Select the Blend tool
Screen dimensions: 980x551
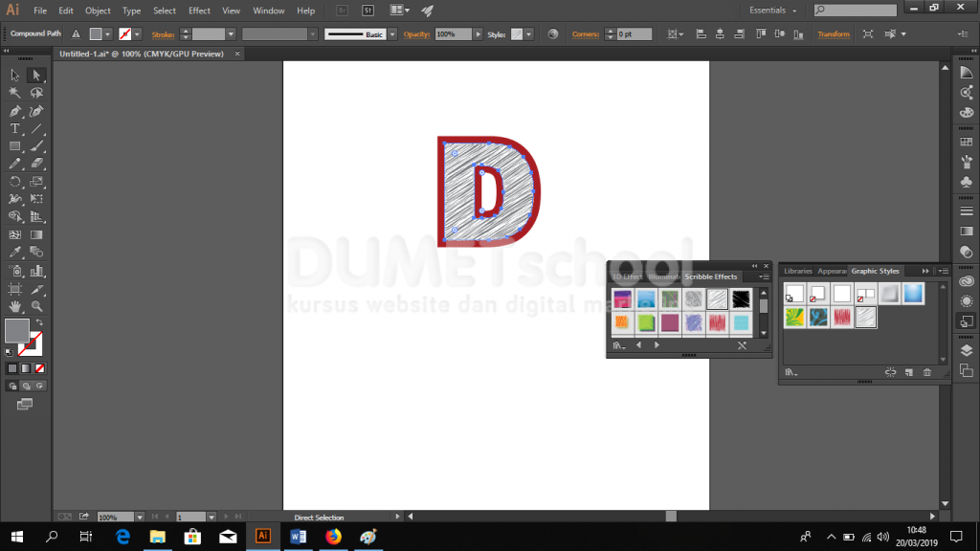point(36,253)
